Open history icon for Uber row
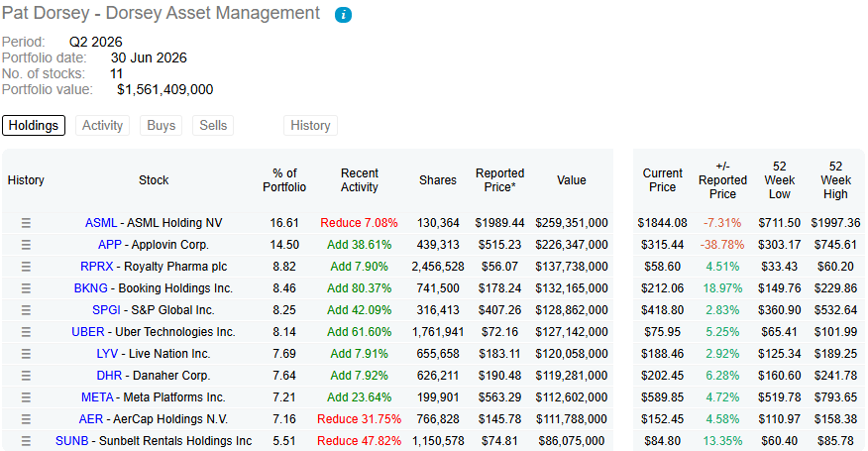Screen dimensions: 868x451 [x=26, y=332]
